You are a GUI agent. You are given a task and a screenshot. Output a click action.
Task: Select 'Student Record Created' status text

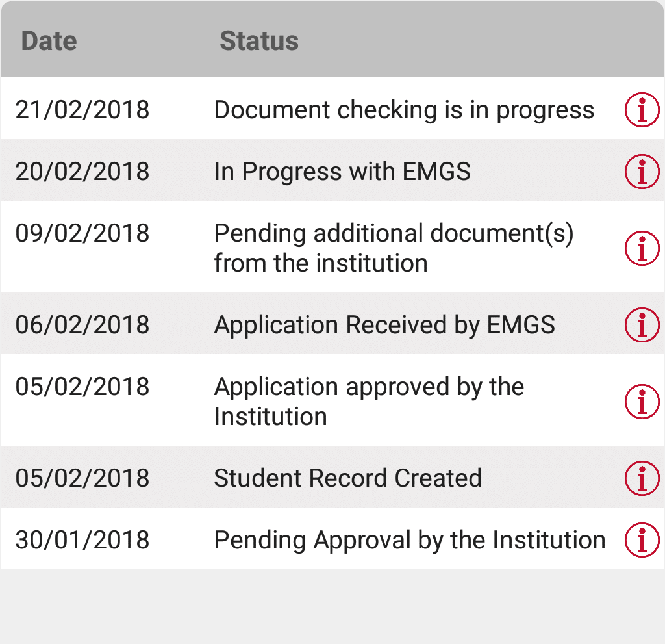pyautogui.click(x=347, y=478)
